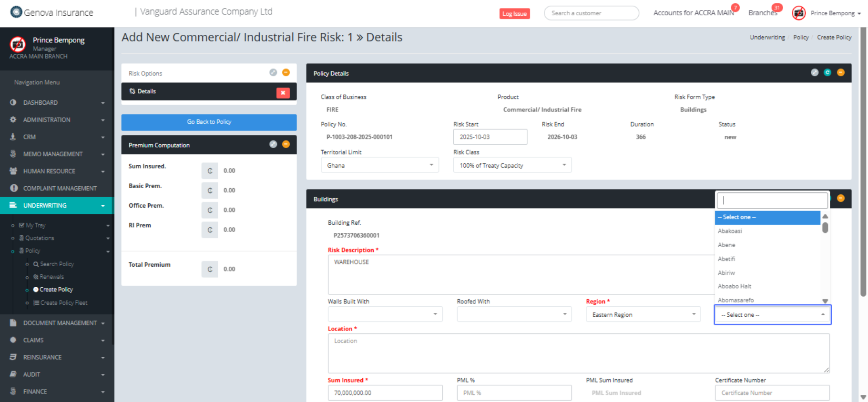Collapse the Policy Details panel with orange icon

[840, 72]
